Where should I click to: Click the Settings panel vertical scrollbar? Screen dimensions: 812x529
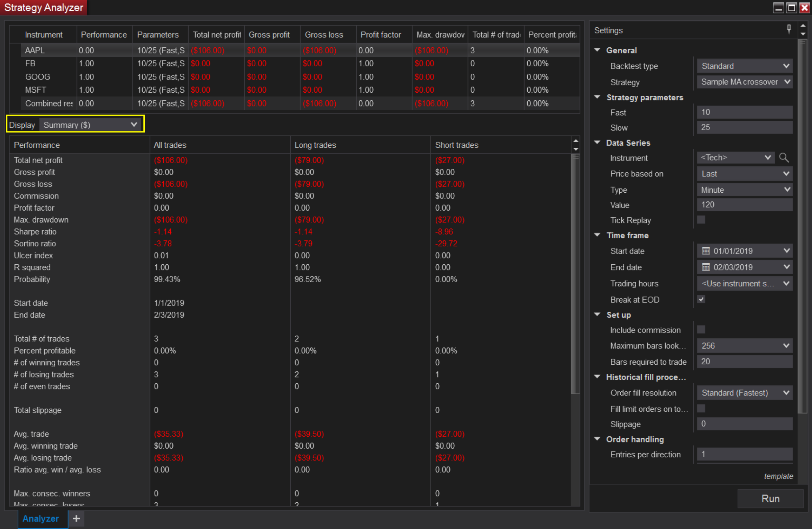(x=803, y=226)
